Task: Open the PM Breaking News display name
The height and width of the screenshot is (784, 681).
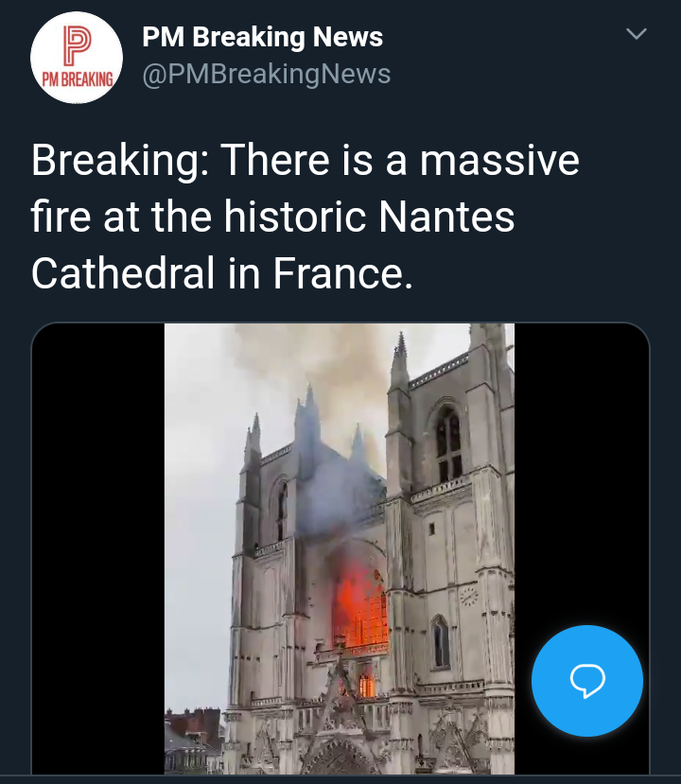Action: (x=263, y=37)
